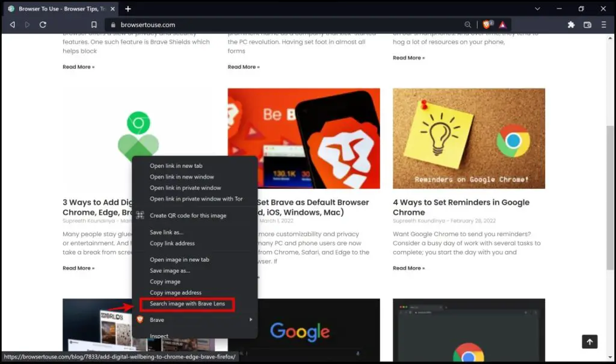616x364 pixels.
Task: Open 4 Ways to Set Reminders headline
Action: [461, 207]
